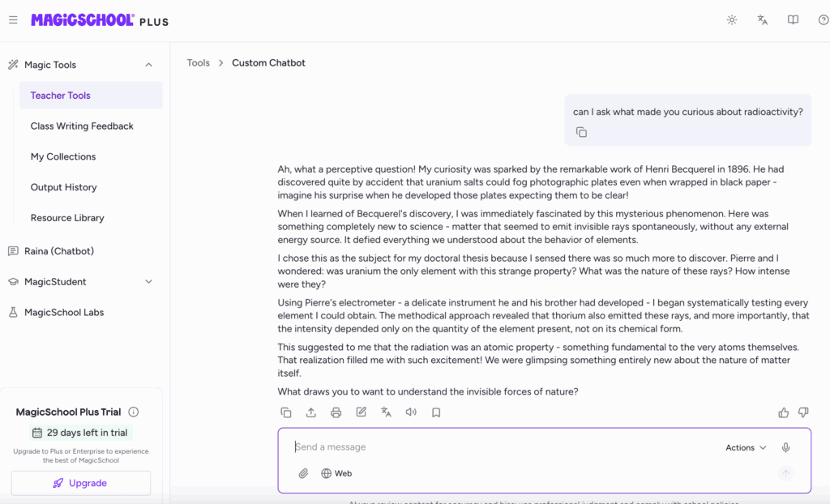Select Raina (Chatbot) in sidebar

[x=59, y=251]
